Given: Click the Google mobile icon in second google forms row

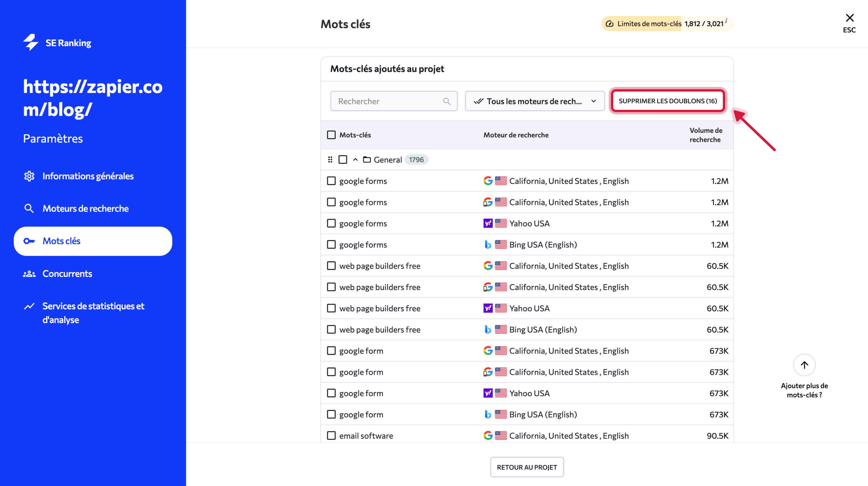Looking at the screenshot, I should 488,202.
